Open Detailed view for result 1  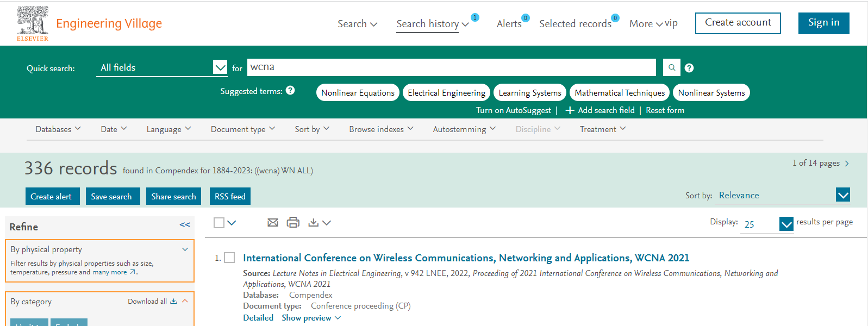coord(258,318)
